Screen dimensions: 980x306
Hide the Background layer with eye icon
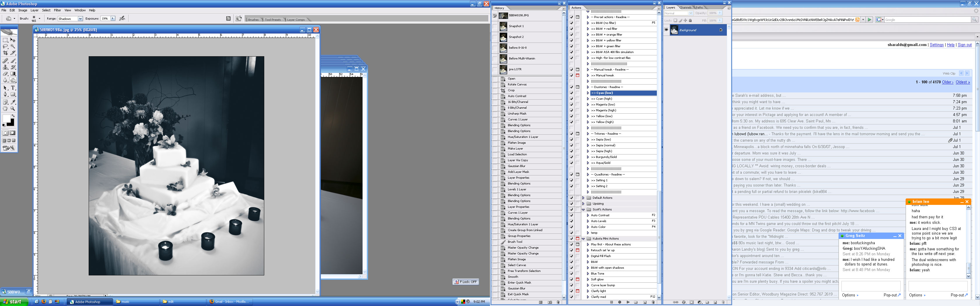666,30
